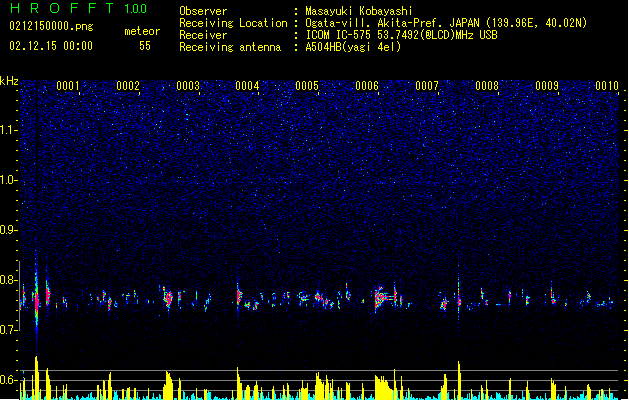Click the time marker 0006
The image size is (629, 400).
pyautogui.click(x=367, y=86)
